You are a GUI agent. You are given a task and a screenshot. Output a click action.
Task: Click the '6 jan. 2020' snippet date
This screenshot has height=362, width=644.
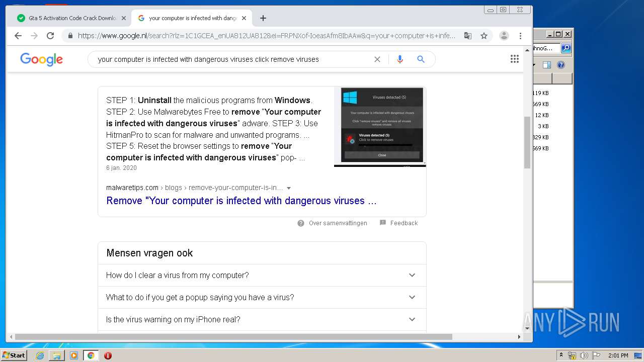pyautogui.click(x=121, y=168)
